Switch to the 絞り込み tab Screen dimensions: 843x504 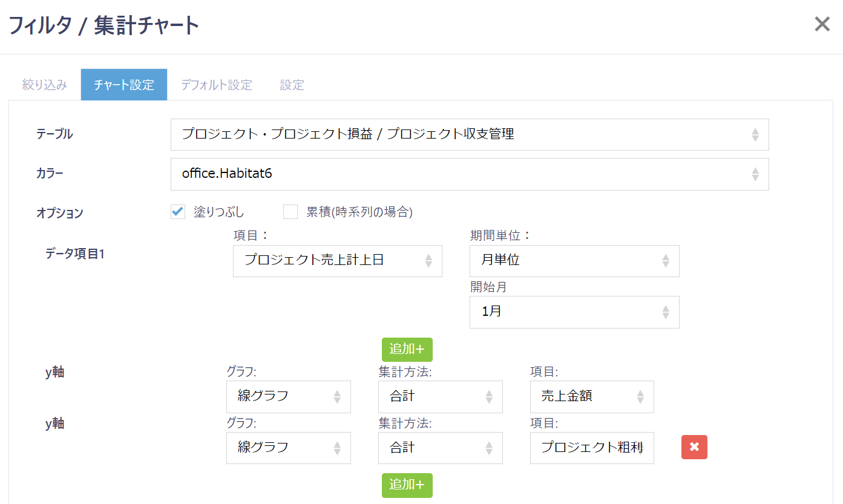pos(45,85)
